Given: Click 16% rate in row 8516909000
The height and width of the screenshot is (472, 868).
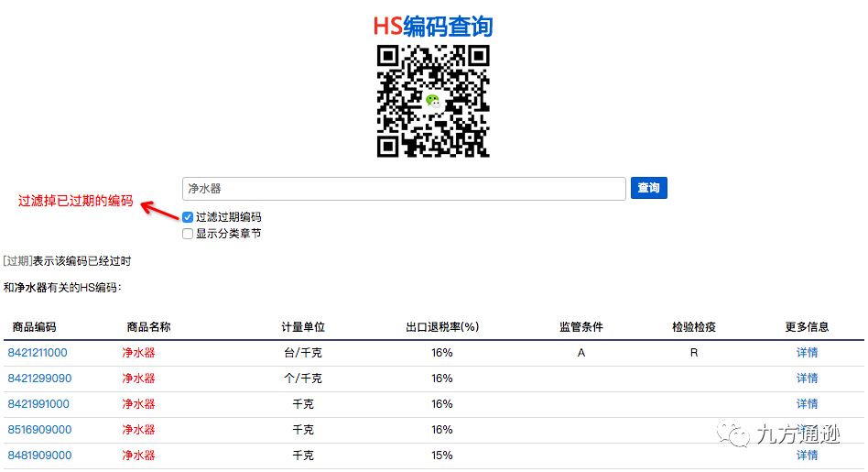Looking at the screenshot, I should [442, 429].
